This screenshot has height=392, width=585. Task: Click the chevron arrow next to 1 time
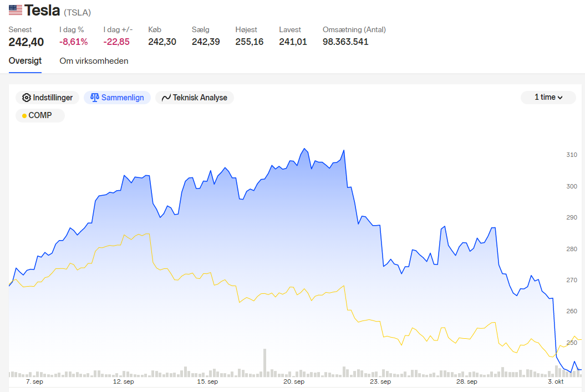tap(560, 98)
